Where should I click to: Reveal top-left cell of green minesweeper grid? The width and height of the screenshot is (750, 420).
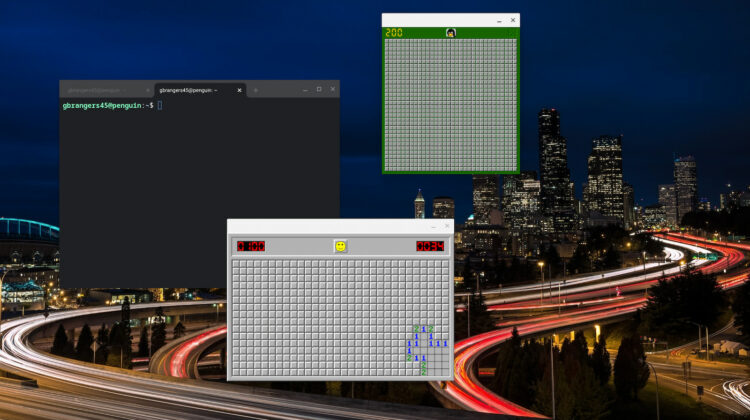pos(388,42)
